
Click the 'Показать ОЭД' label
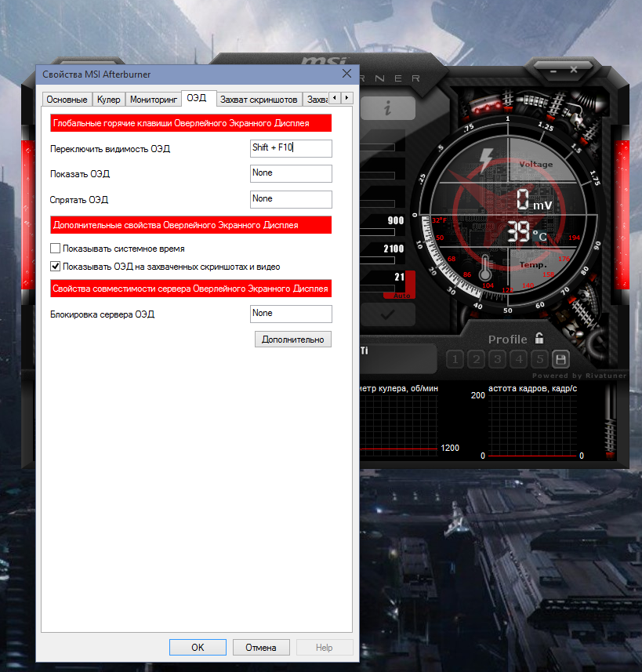point(80,174)
